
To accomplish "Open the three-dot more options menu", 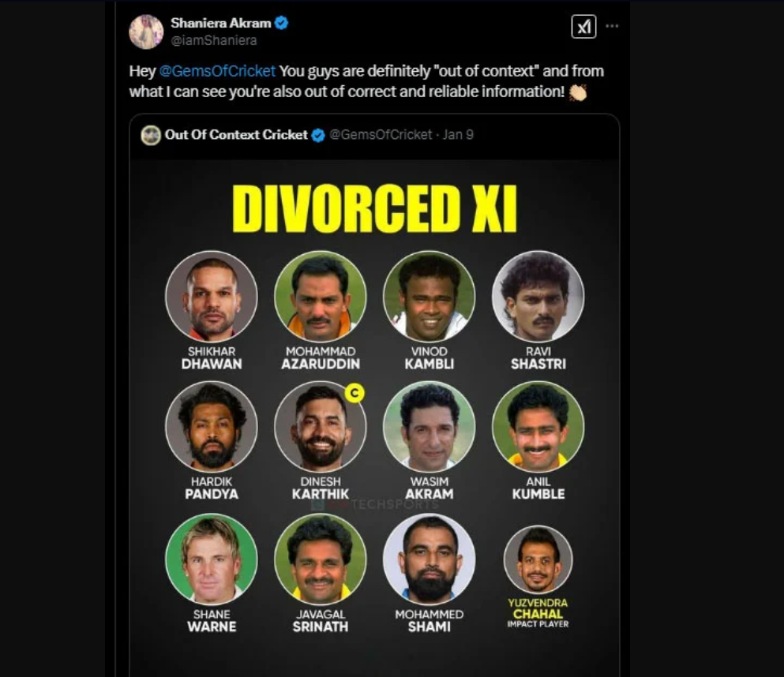I will coord(612,26).
